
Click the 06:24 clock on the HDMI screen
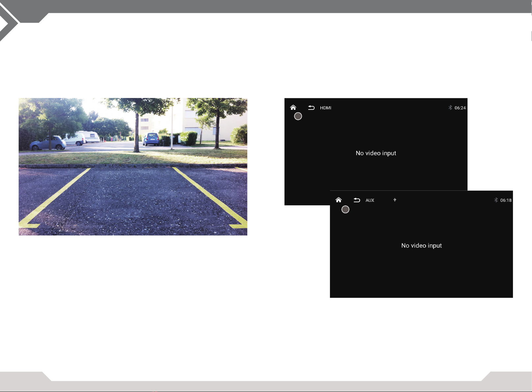(x=460, y=108)
